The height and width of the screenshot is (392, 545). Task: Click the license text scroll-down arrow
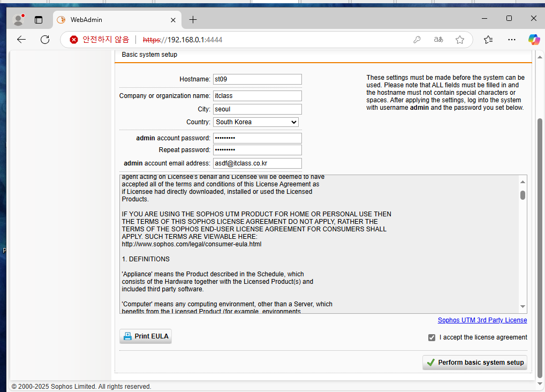[523, 306]
